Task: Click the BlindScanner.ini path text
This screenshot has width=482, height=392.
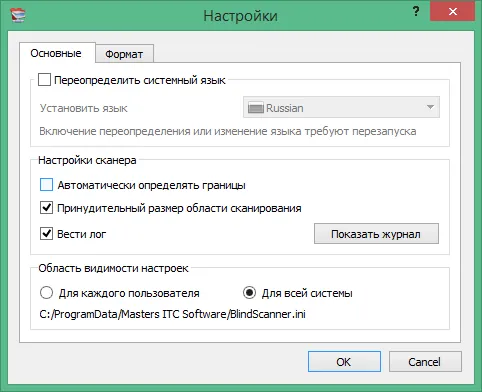Action: [x=172, y=314]
